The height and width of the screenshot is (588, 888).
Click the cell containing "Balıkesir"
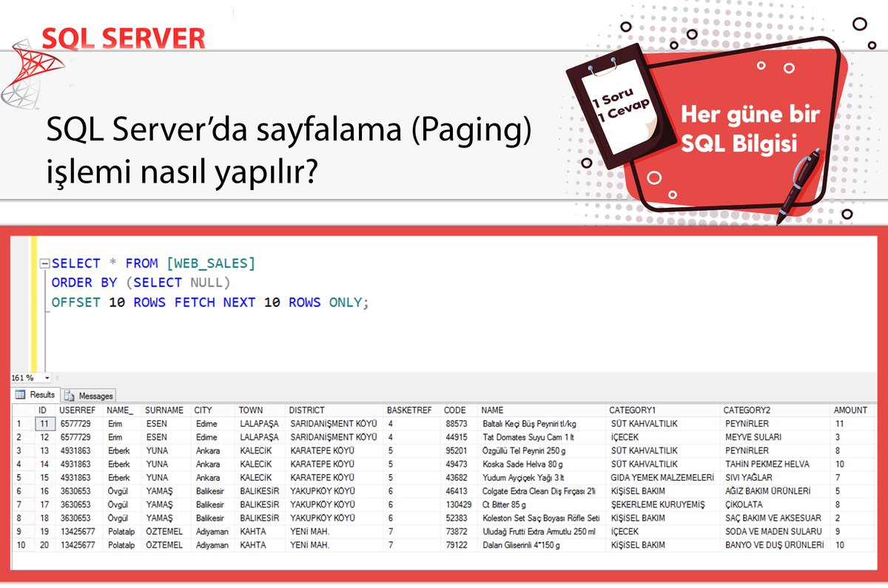tap(209, 489)
